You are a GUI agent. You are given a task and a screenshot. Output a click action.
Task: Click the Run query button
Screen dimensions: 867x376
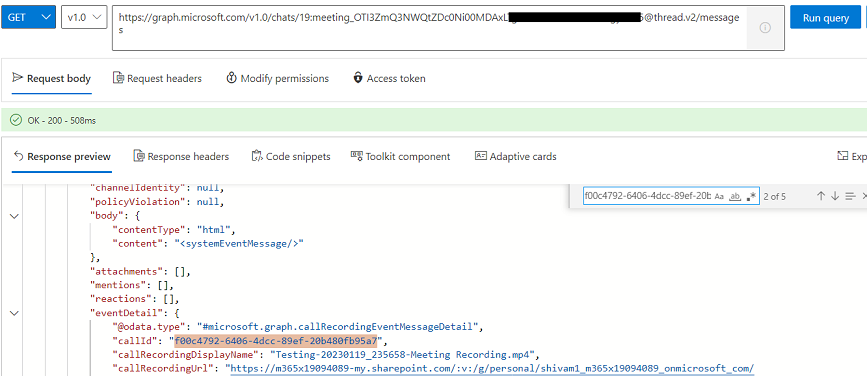[826, 17]
